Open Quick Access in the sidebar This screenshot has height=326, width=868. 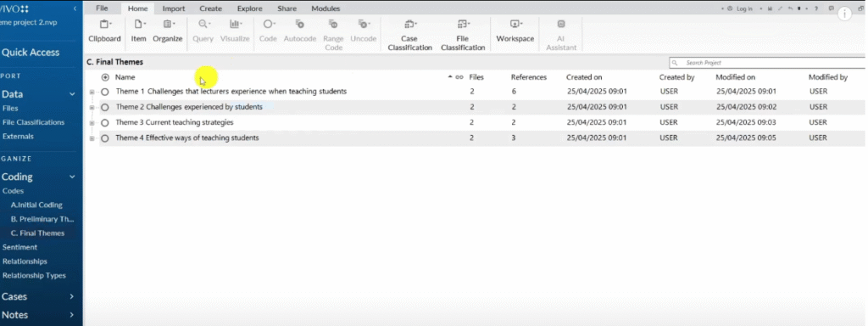(x=31, y=52)
